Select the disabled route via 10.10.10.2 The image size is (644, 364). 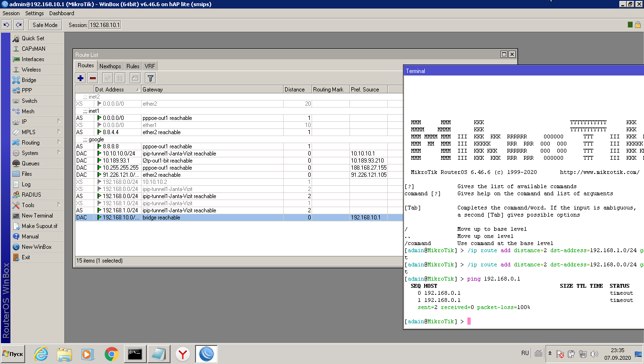tap(239, 182)
